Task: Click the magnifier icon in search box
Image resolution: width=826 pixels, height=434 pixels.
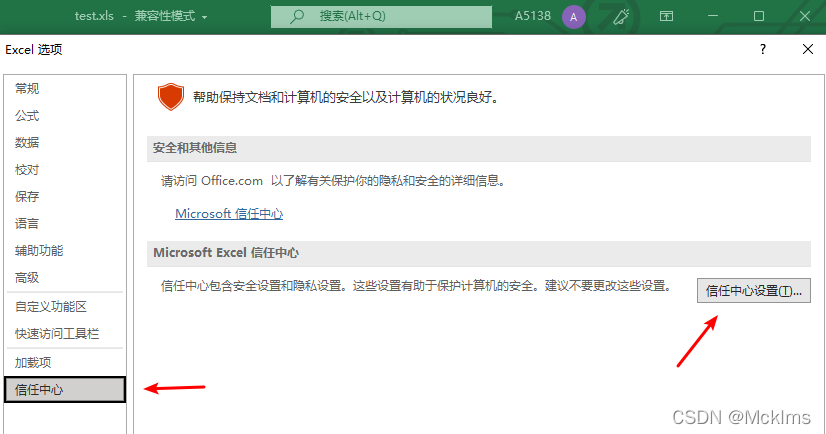Action: 297,16
